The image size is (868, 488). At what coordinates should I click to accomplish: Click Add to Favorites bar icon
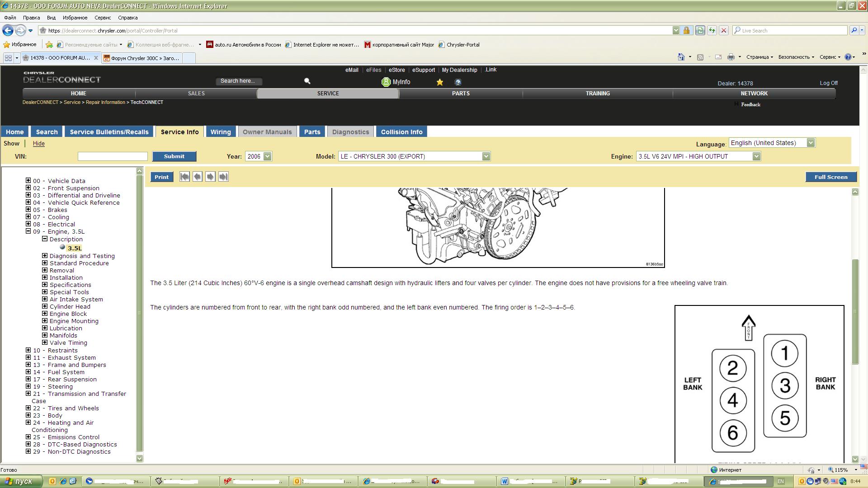pyautogui.click(x=49, y=44)
